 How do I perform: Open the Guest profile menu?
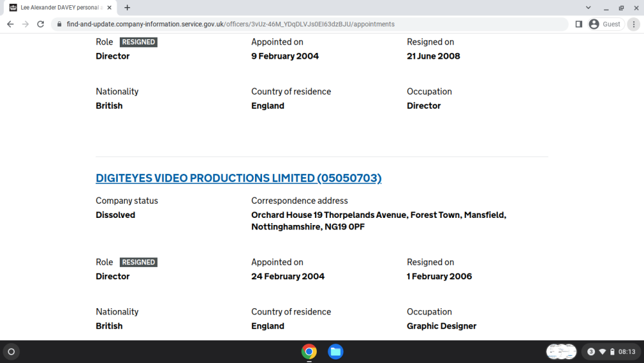[x=606, y=25]
